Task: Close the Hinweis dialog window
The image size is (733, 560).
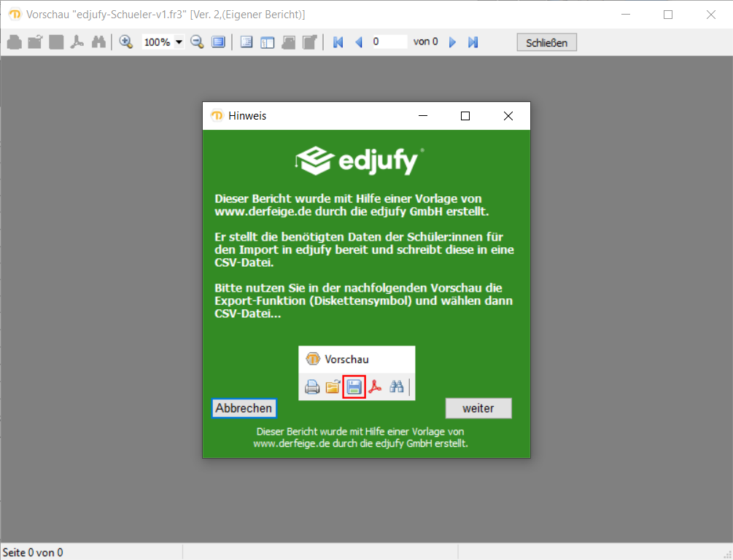Action: pyautogui.click(x=508, y=116)
